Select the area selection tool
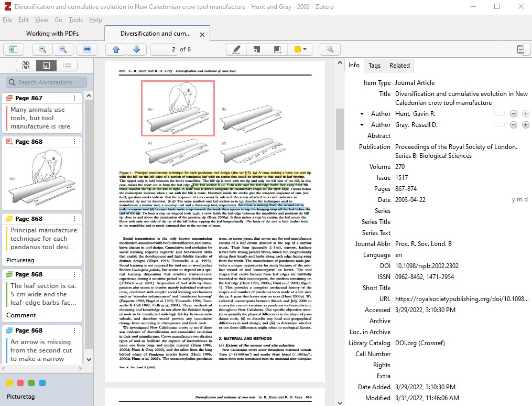This screenshot has height=406, width=532. pos(278,49)
